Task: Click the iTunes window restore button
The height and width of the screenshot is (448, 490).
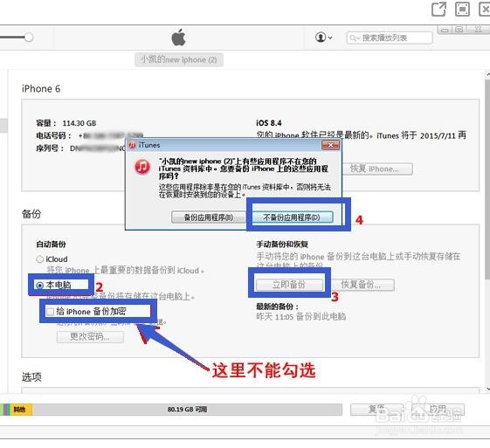Action: (x=459, y=30)
